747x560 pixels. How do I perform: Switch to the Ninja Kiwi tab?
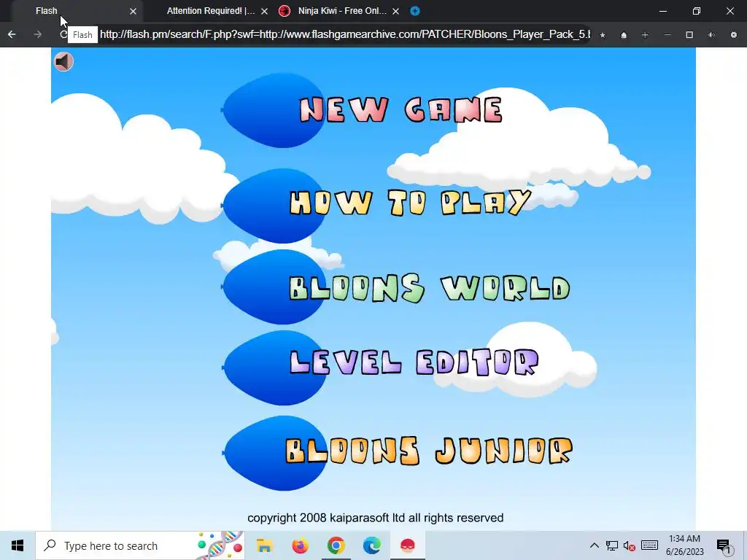341,10
